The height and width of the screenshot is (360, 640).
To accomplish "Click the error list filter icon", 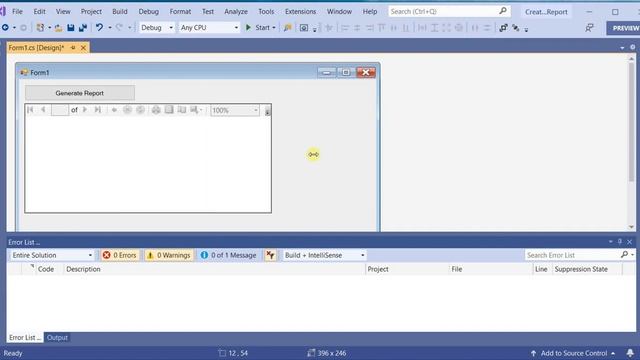I will point(270,255).
